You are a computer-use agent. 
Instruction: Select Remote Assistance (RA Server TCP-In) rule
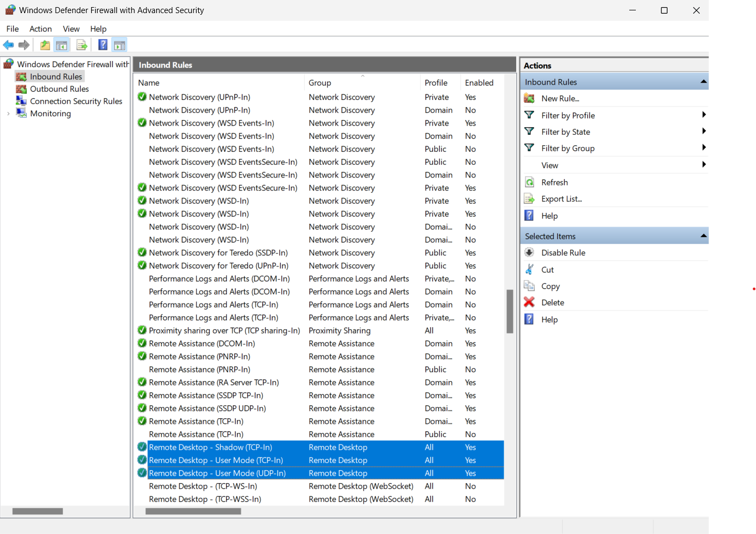(320, 382)
